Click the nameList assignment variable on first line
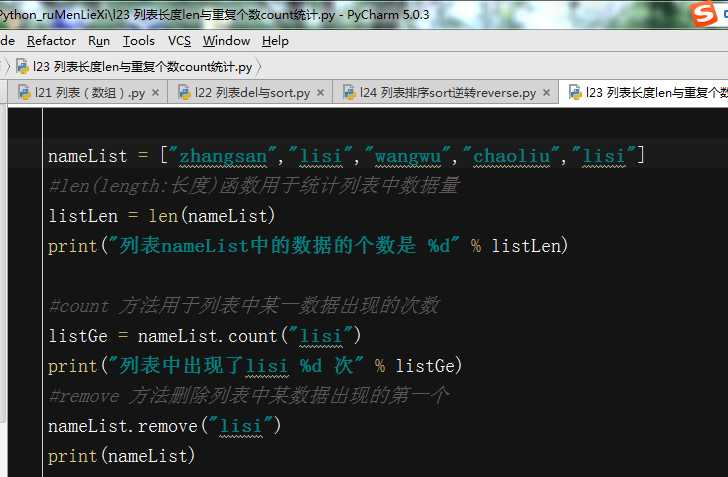Image resolution: width=728 pixels, height=477 pixels. pos(88,156)
